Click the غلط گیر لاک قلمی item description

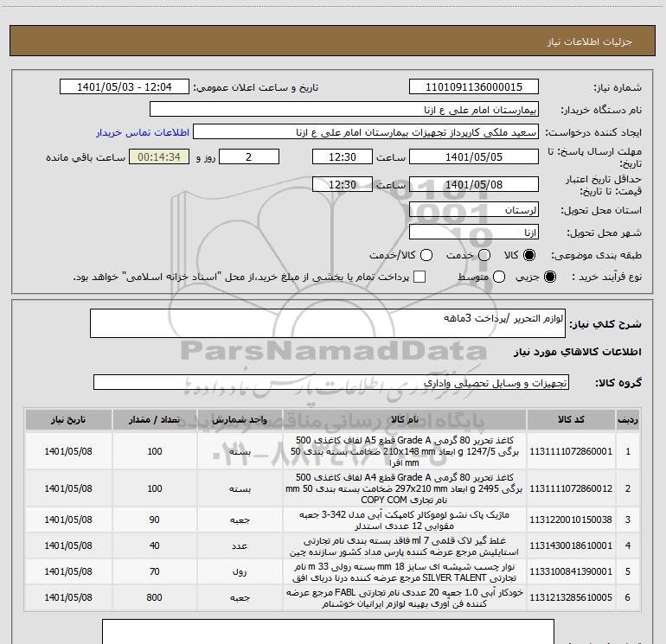tap(405, 546)
